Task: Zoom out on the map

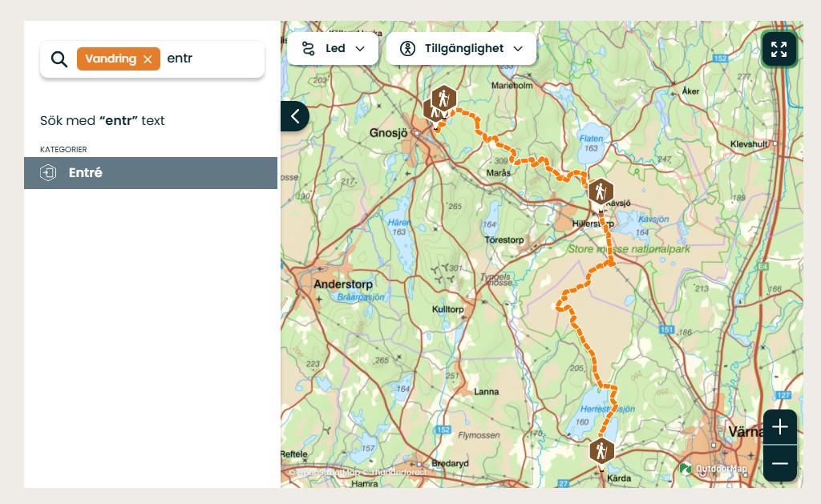Action: click(x=779, y=463)
